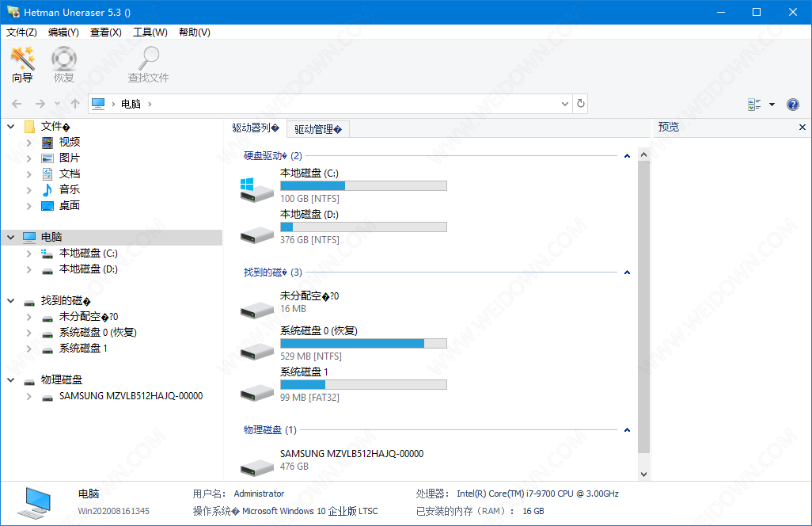Collapse the 找到的磁盘 (3) group
The height and width of the screenshot is (526, 812).
coord(627,273)
